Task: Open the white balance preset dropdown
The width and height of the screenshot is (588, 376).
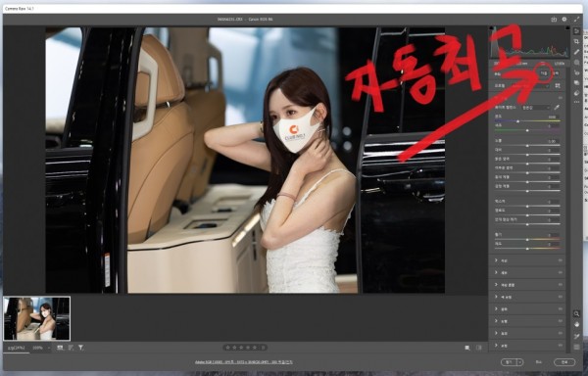Action: pos(536,108)
